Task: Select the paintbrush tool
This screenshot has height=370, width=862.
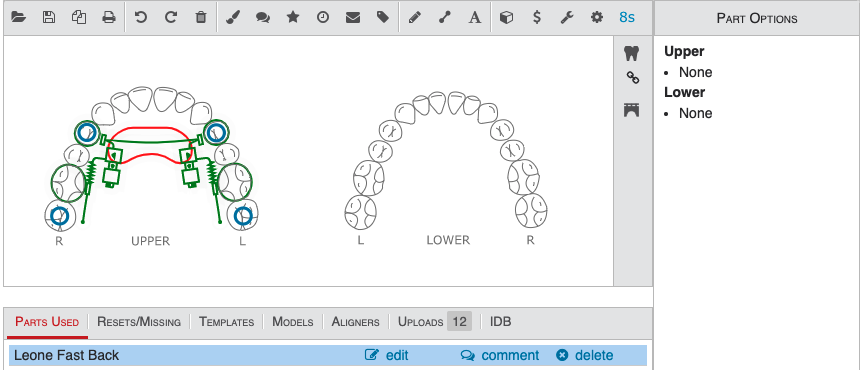Action: pyautogui.click(x=233, y=18)
